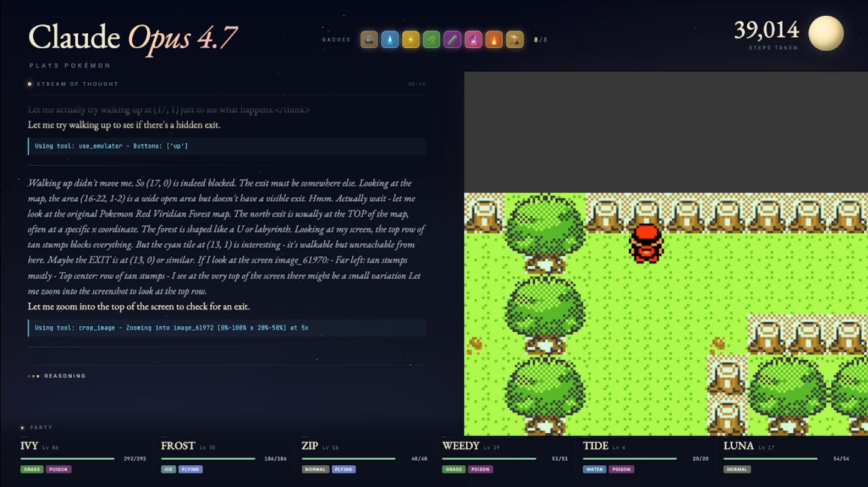Open FROST party member card

pyautogui.click(x=223, y=457)
